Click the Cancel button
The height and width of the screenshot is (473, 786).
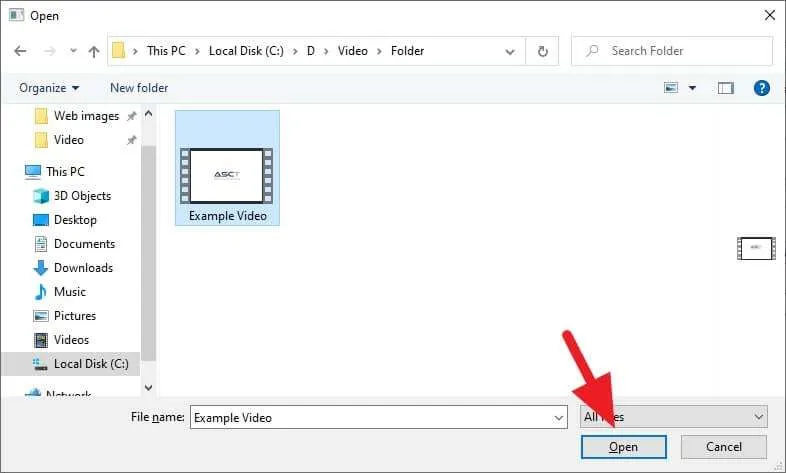click(723, 447)
